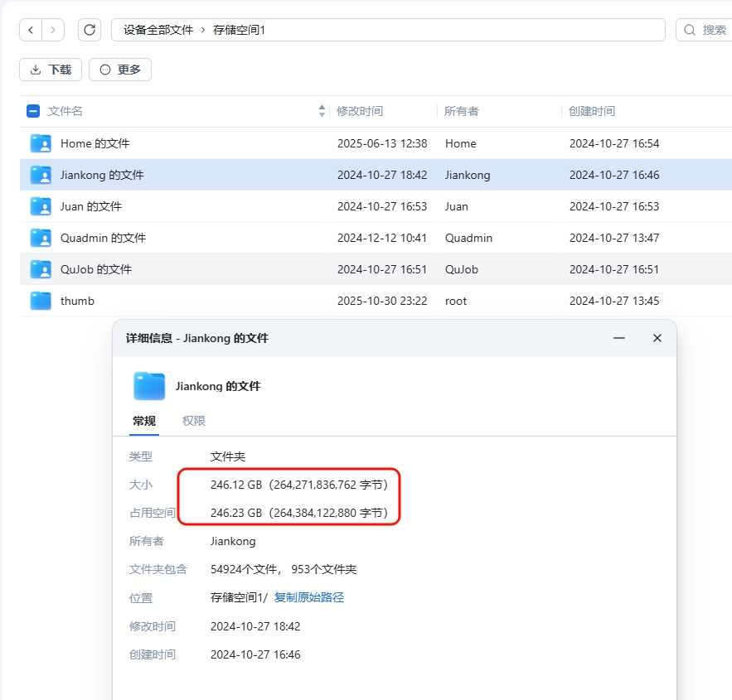Viewport: 732px width, 700px height.
Task: Sort by 所有者 column header
Action: pos(461,111)
